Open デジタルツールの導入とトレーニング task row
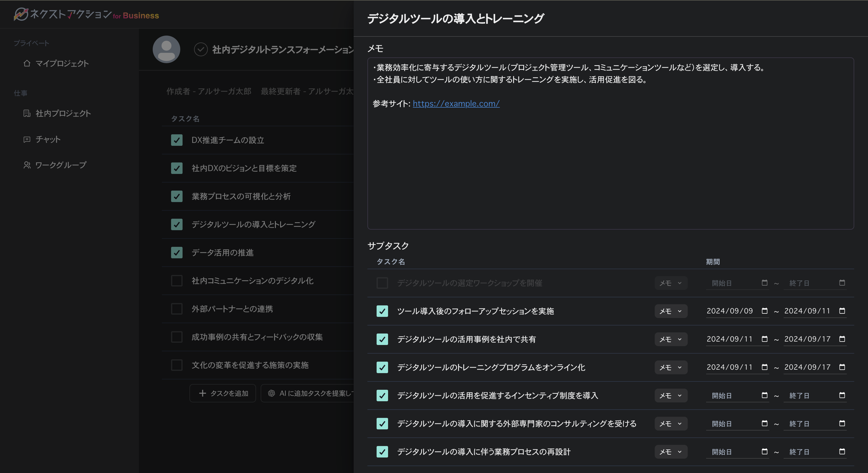Screen dimensions: 868x473 (257, 224)
